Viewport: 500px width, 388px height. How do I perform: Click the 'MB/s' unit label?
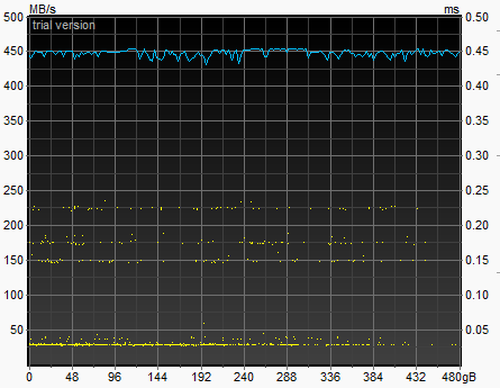[42, 9]
